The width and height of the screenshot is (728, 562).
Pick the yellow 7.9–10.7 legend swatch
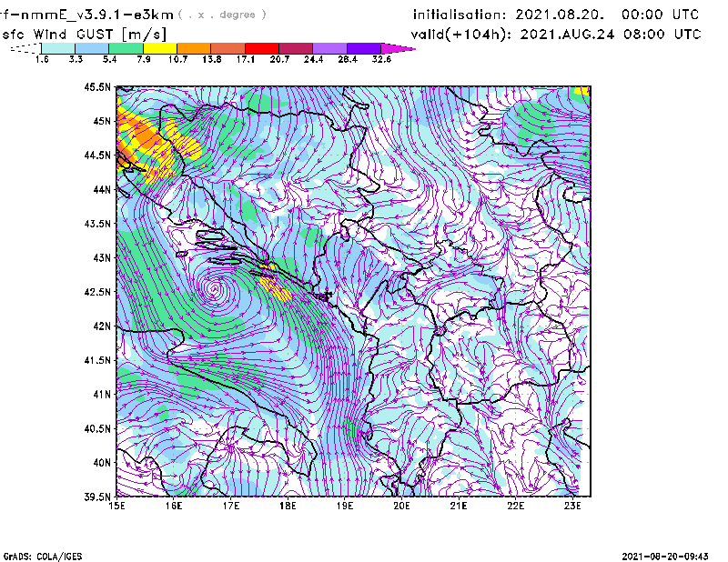pos(160,48)
